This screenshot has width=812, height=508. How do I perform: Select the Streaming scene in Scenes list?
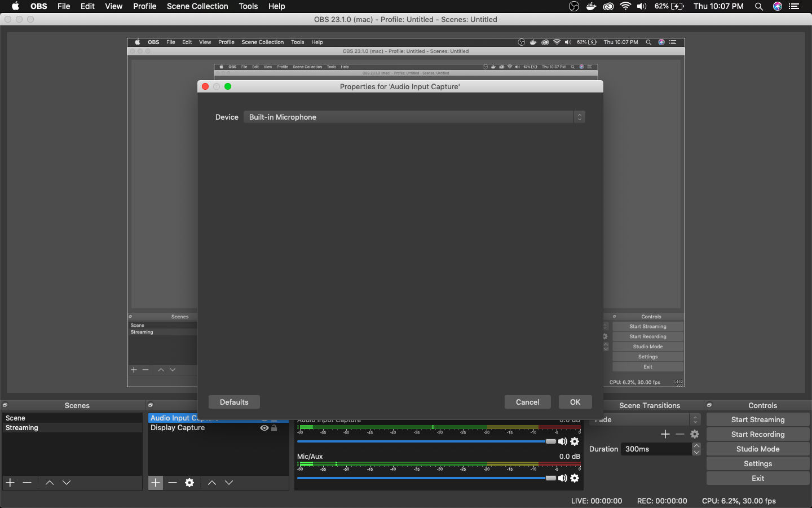click(72, 428)
